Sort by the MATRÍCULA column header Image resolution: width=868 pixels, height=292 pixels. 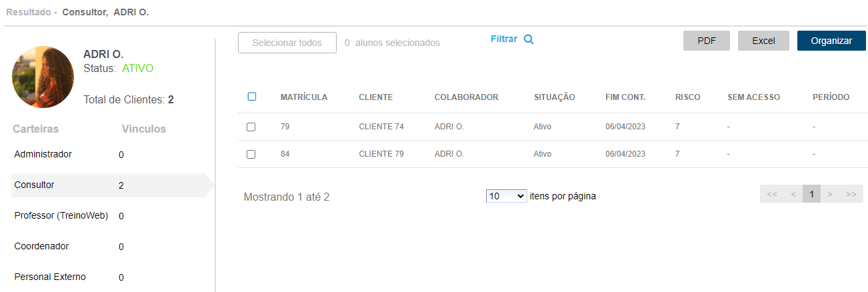coord(304,97)
